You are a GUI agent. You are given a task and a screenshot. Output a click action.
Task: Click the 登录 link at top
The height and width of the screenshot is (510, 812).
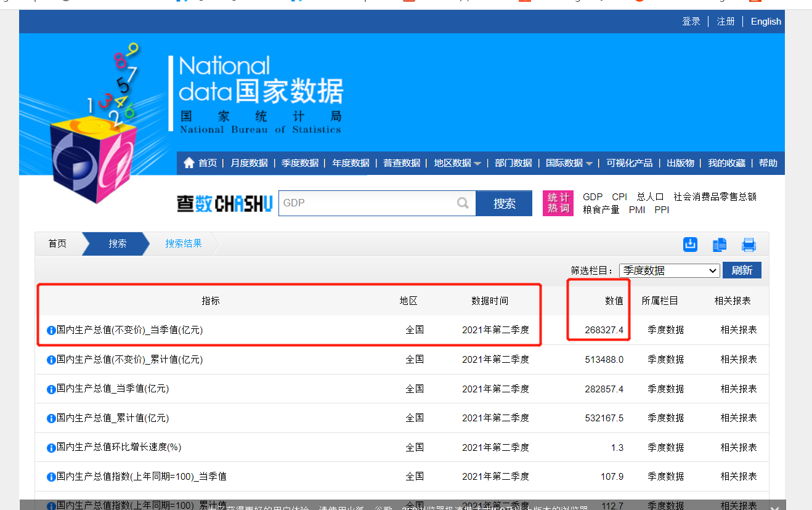point(691,22)
